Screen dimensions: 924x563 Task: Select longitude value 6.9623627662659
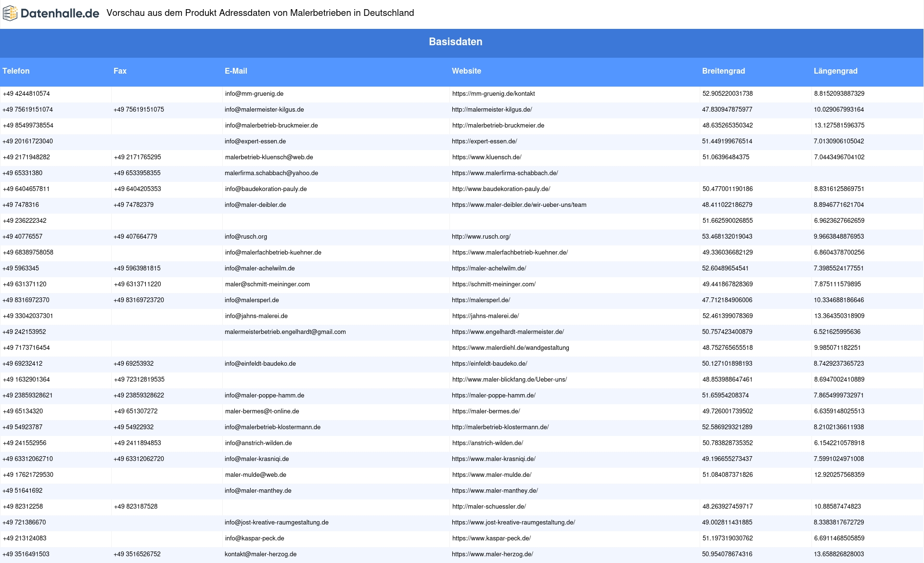tap(839, 221)
